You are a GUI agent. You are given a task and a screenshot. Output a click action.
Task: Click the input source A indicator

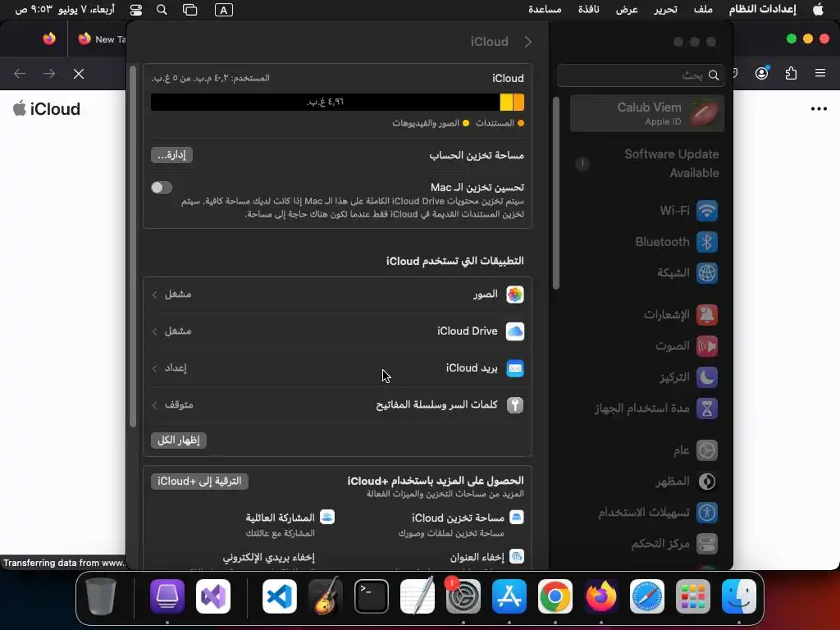[223, 10]
